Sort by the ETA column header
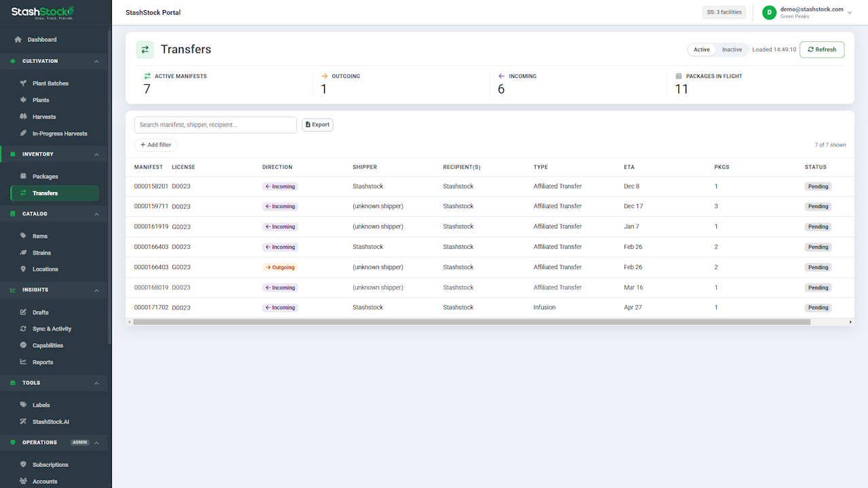 pyautogui.click(x=629, y=167)
